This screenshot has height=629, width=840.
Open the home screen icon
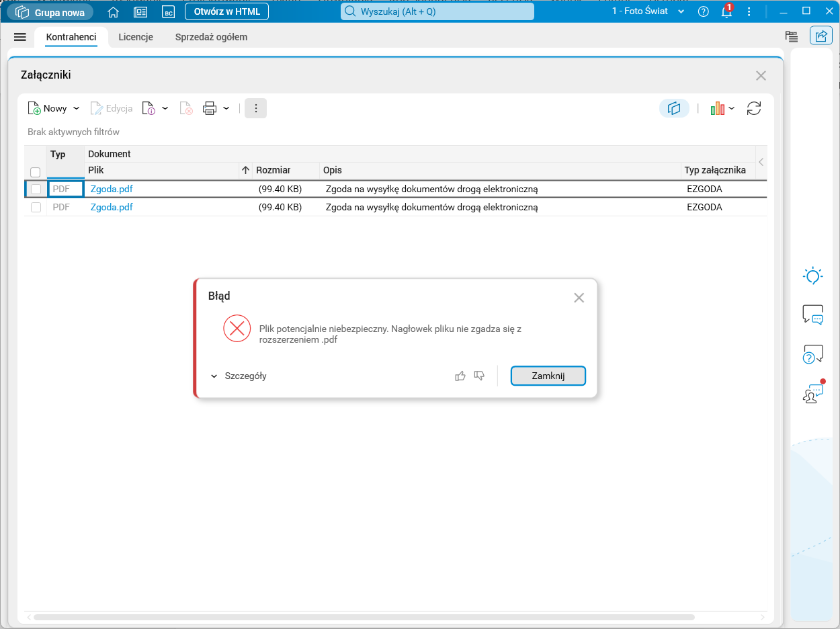[x=113, y=12]
